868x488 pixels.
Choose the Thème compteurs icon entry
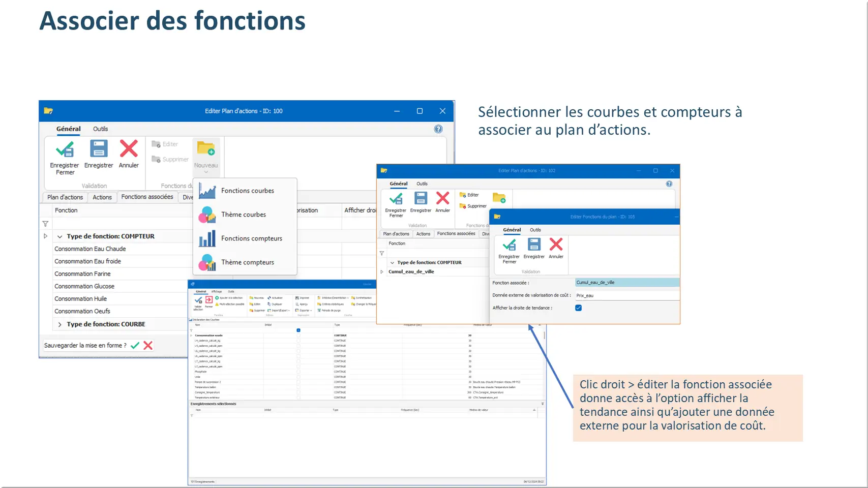(207, 262)
